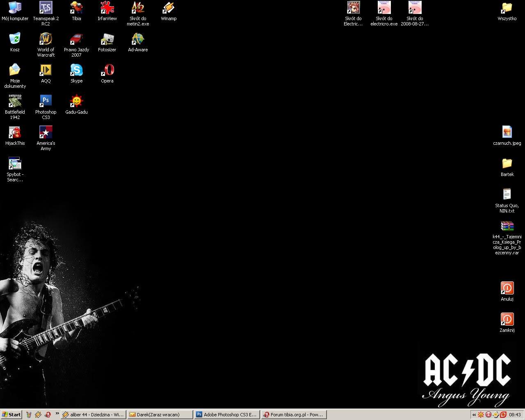Image resolution: width=525 pixels, height=420 pixels.
Task: Select the Photoshop CS3 desktop shortcut
Action: pos(46,107)
